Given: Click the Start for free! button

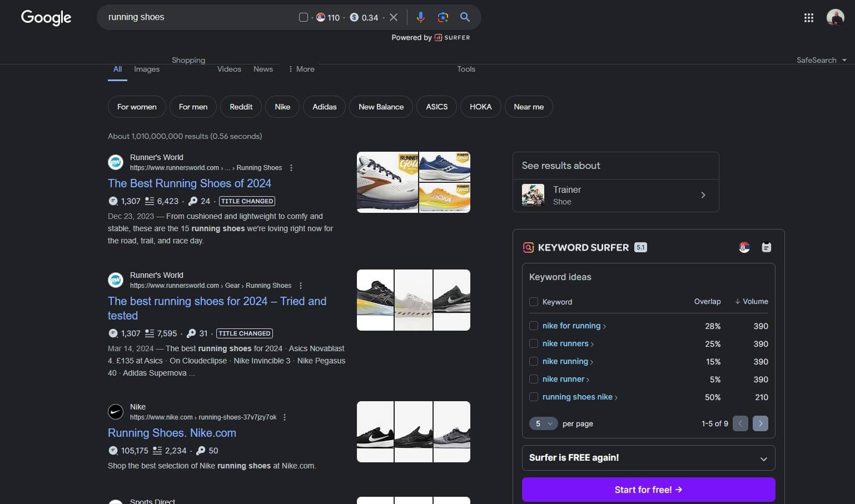Looking at the screenshot, I should (x=648, y=490).
